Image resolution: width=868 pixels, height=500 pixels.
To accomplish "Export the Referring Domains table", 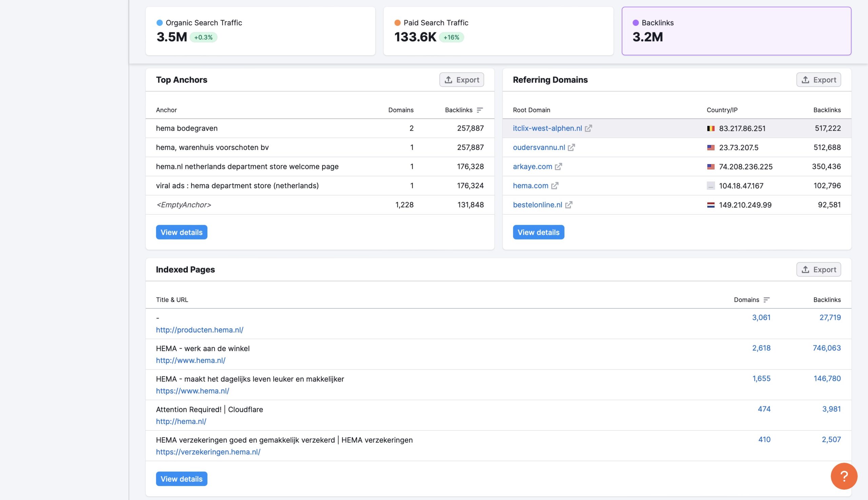I will click(x=818, y=80).
